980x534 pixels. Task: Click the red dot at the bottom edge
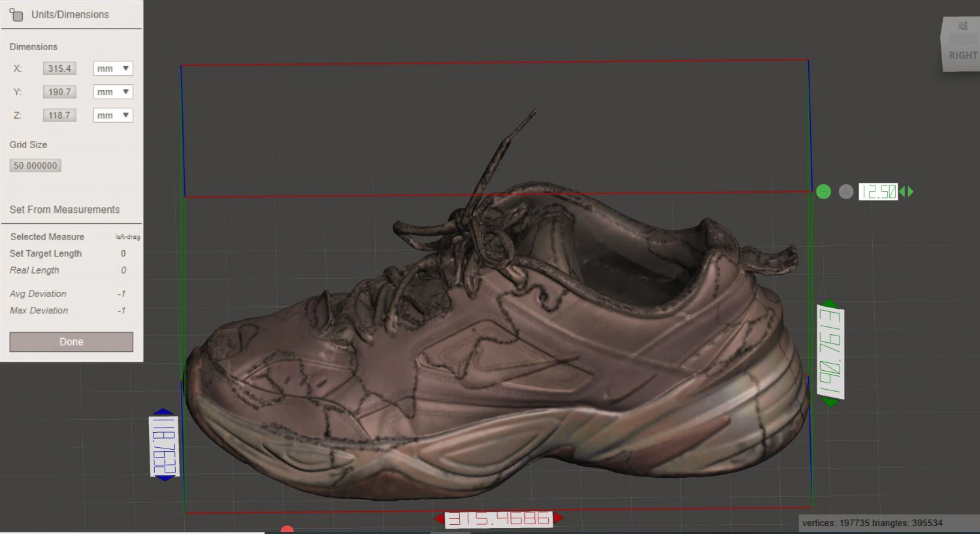point(287,529)
